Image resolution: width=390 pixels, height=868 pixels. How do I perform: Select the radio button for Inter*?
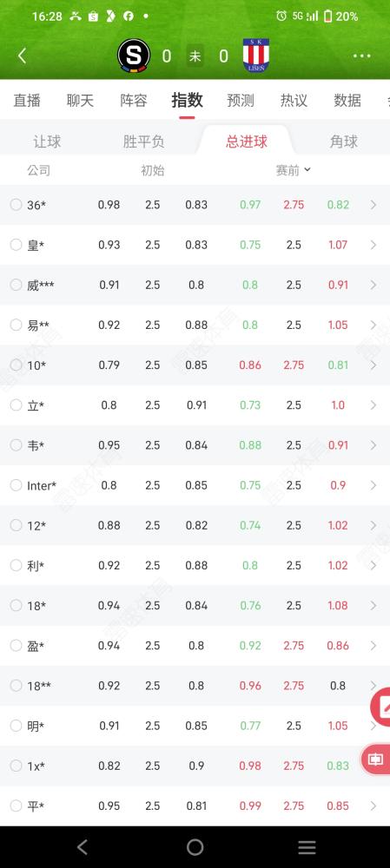pos(16,485)
